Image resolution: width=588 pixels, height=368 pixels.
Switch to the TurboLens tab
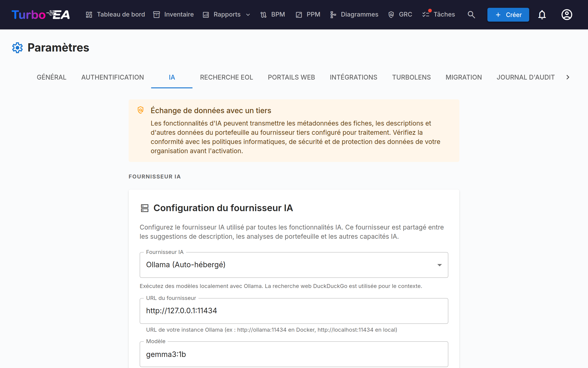tap(411, 77)
